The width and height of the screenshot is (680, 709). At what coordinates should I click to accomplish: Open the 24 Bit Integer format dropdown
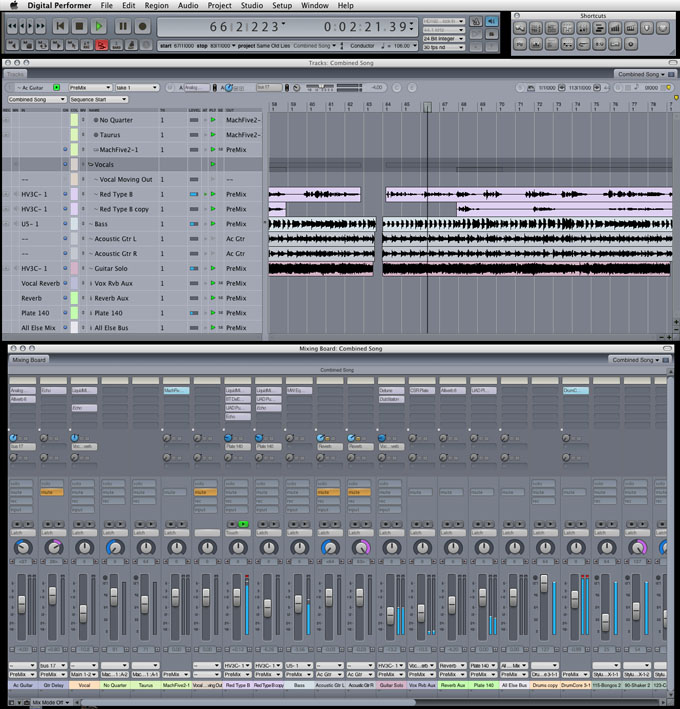[x=444, y=38]
